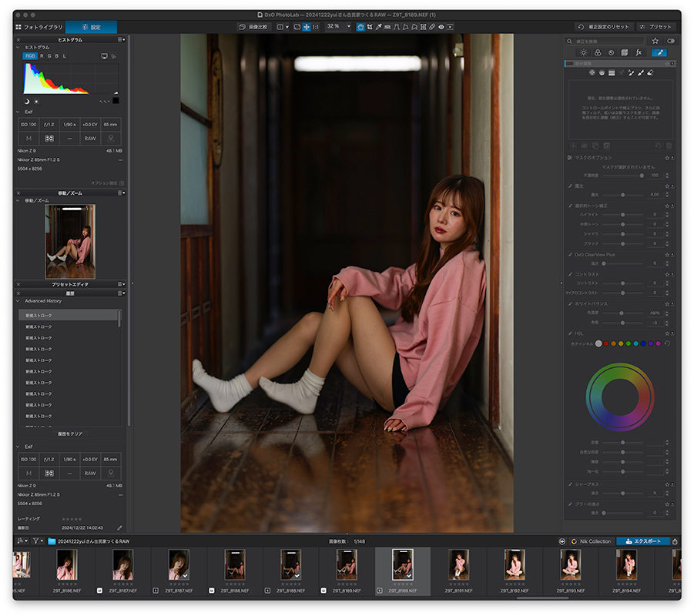Click the red-eye tool icon
694x616 pixels.
[x=441, y=27]
